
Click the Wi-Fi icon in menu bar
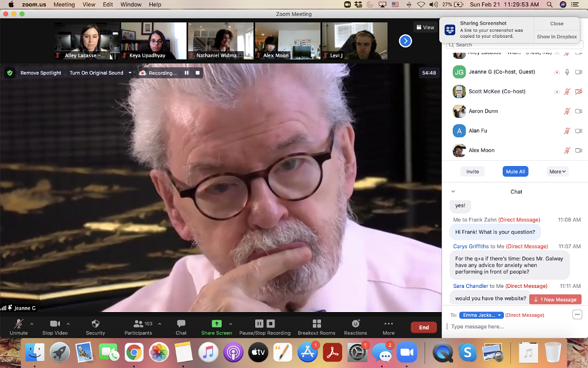click(x=421, y=5)
